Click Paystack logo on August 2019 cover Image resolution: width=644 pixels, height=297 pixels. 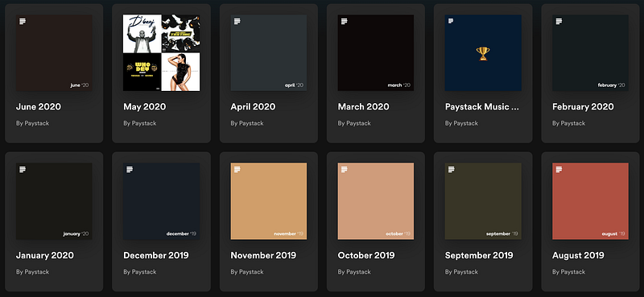point(559,169)
